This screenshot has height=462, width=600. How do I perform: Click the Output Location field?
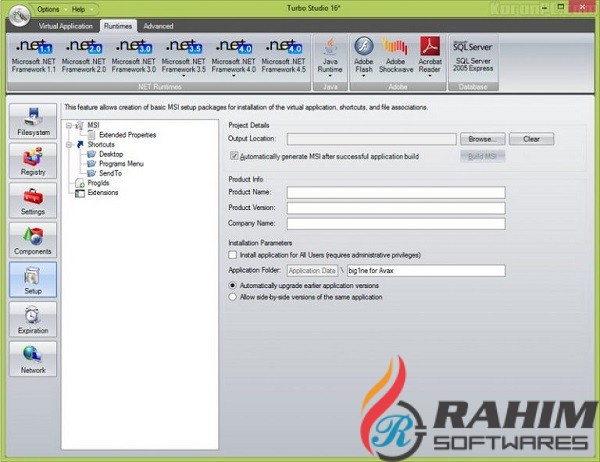[372, 139]
